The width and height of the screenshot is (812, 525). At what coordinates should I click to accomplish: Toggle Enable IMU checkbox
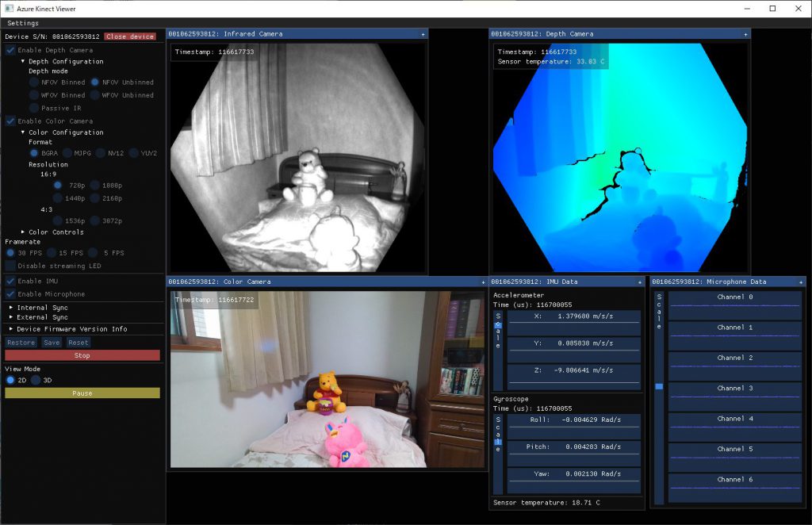tap(10, 282)
